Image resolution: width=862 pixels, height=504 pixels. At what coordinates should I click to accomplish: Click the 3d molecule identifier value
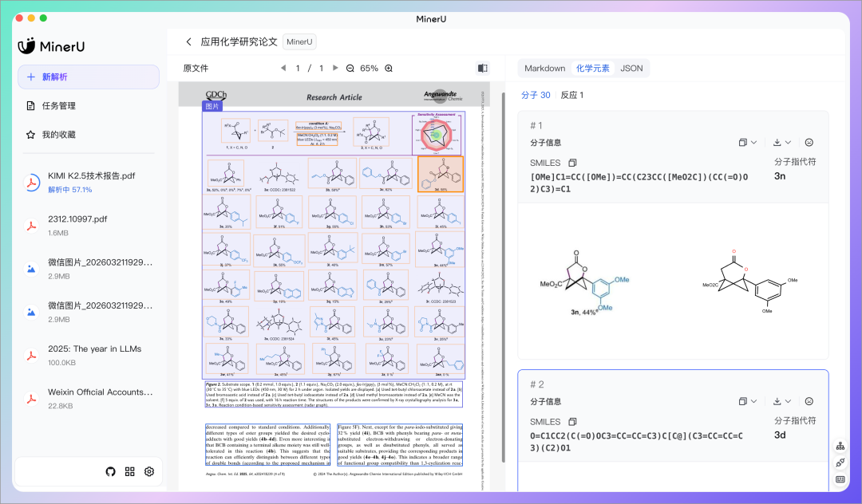tap(780, 435)
